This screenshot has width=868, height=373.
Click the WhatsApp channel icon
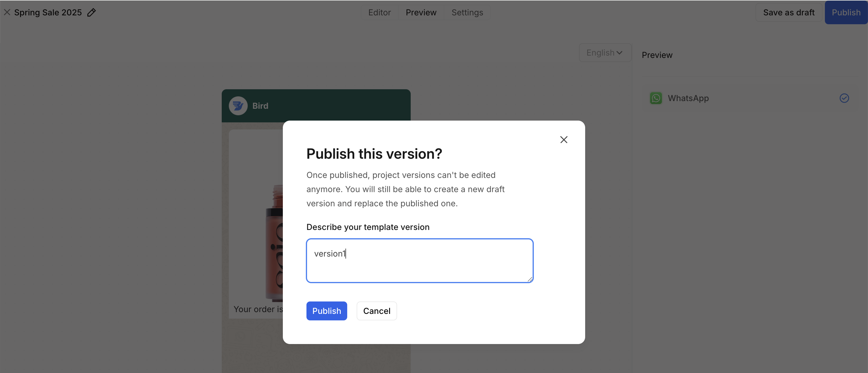(655, 98)
